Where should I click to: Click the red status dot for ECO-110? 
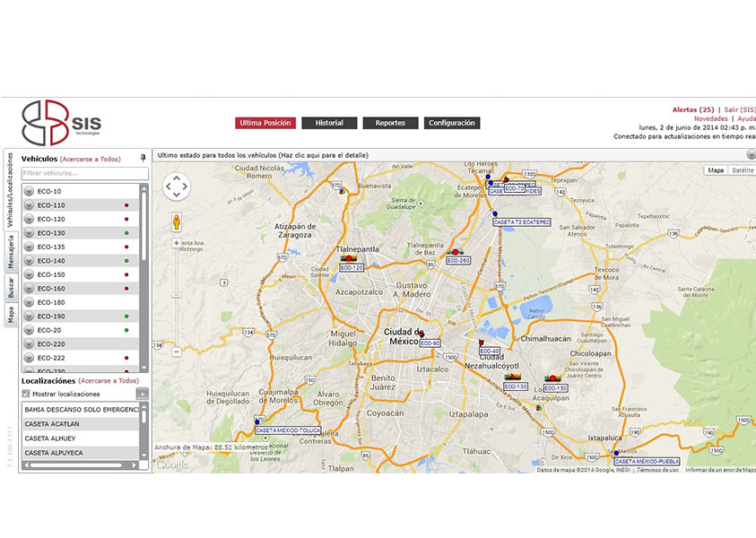coord(126,205)
